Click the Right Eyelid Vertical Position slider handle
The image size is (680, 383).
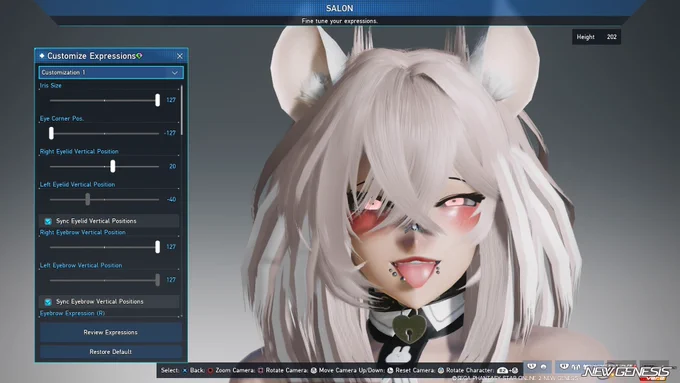[113, 166]
